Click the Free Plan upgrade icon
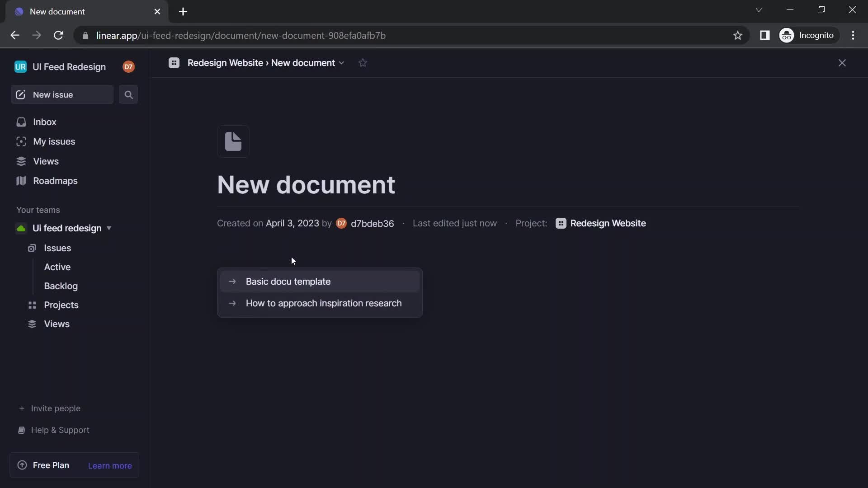This screenshot has width=868, height=488. tap(22, 465)
